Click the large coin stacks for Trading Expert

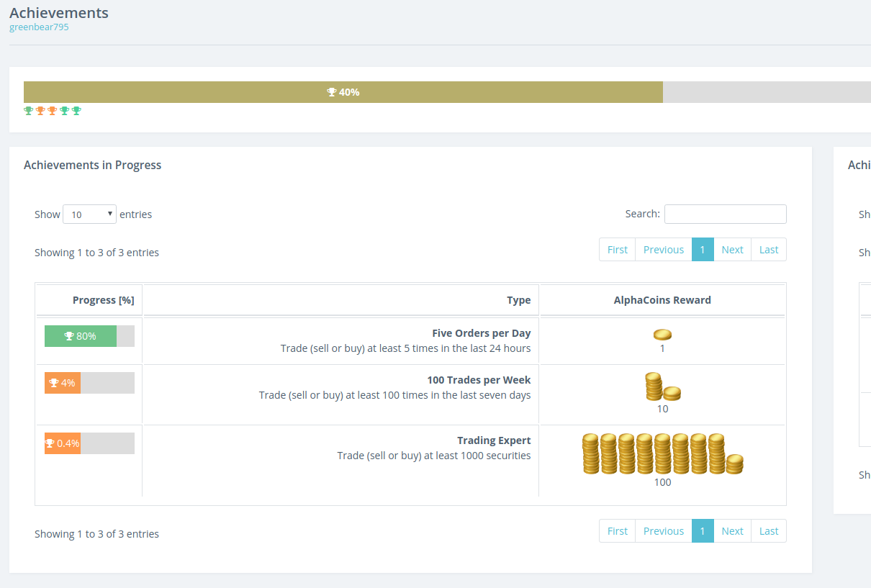pos(662,453)
